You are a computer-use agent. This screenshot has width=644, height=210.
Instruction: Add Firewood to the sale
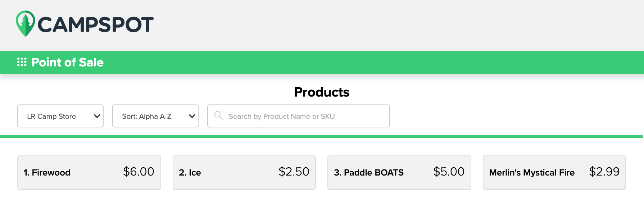(89, 172)
